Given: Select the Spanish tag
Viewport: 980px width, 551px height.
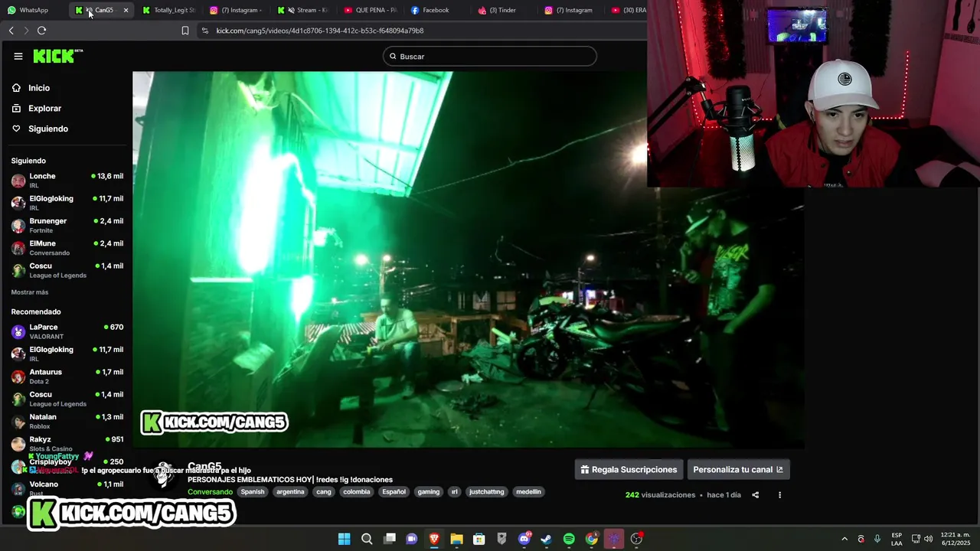Looking at the screenshot, I should (x=253, y=492).
